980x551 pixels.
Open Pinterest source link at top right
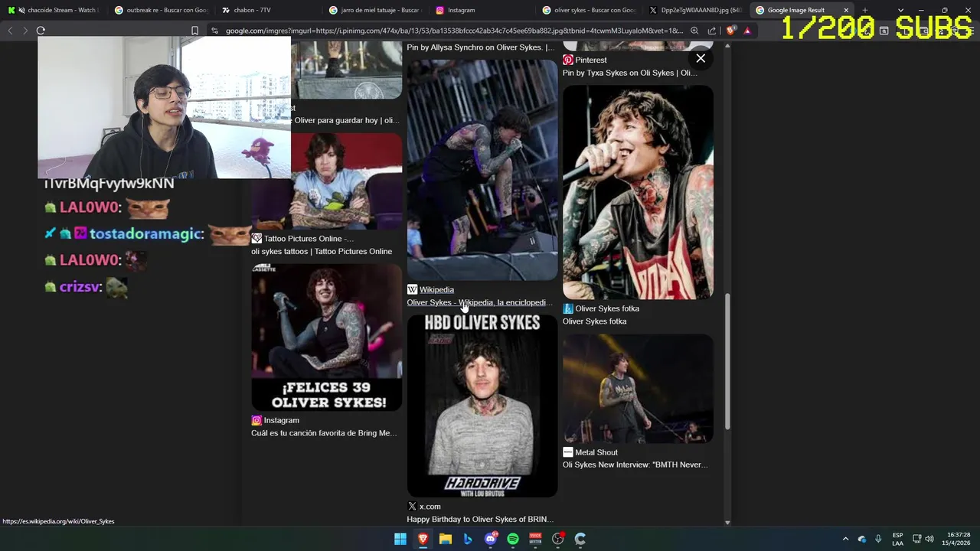[x=591, y=60]
